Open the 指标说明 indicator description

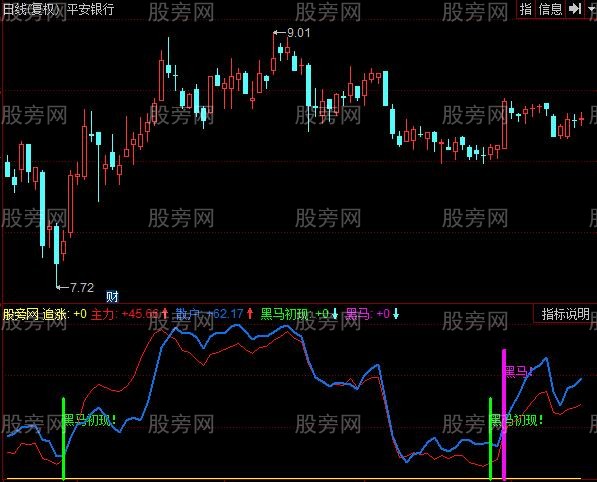565,314
